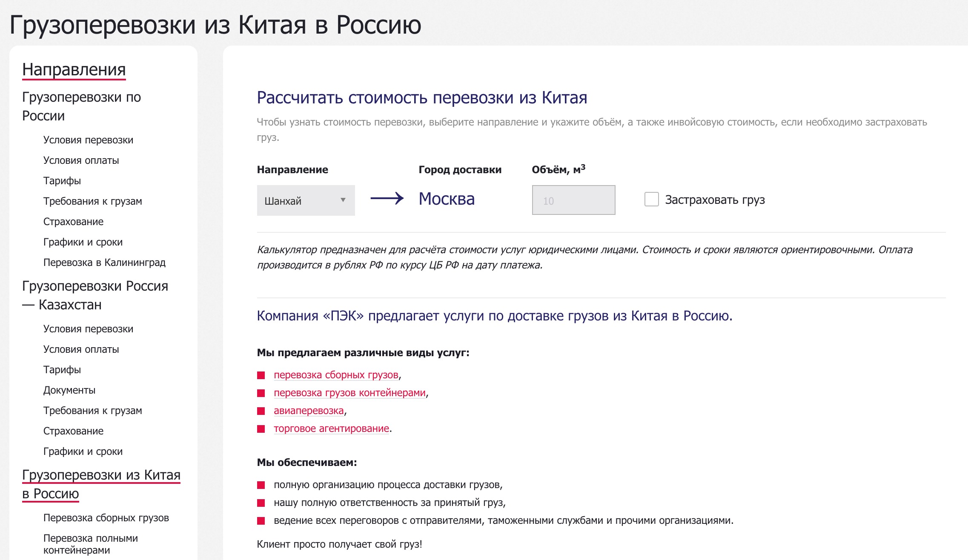
Task: Click the Направление field label
Action: tap(292, 170)
